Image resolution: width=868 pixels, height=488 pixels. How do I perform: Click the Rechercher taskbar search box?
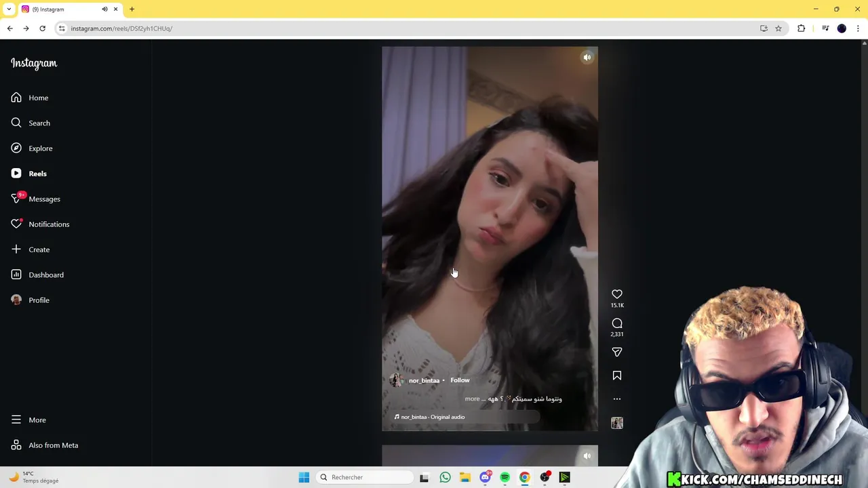[x=365, y=477]
